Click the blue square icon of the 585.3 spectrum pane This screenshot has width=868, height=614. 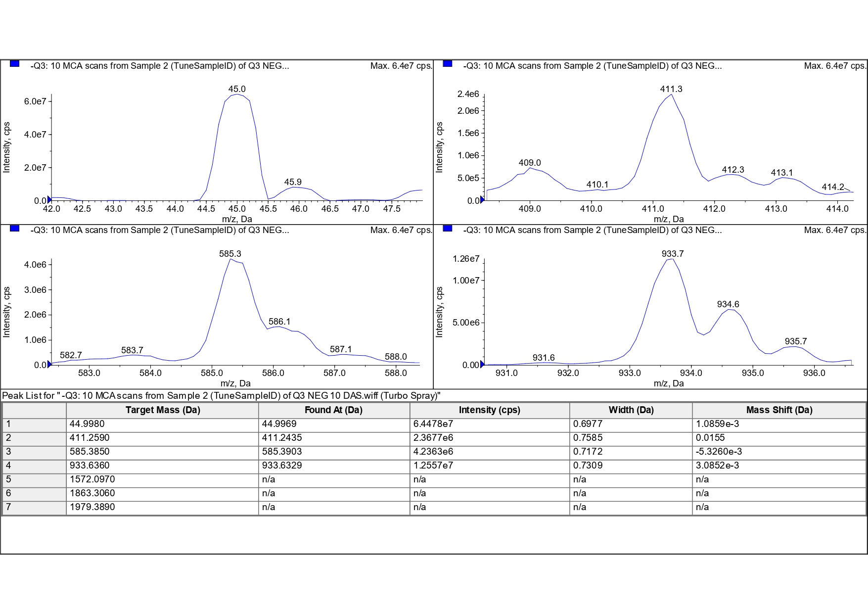(14, 228)
